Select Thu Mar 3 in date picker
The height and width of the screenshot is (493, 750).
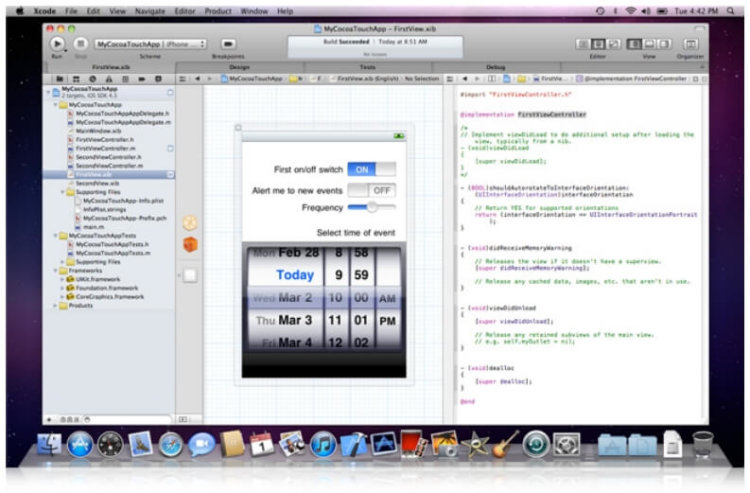coord(284,320)
